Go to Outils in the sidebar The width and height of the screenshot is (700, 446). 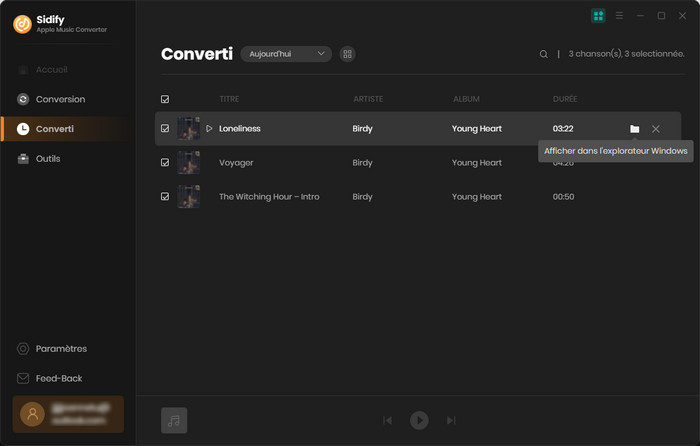click(48, 159)
